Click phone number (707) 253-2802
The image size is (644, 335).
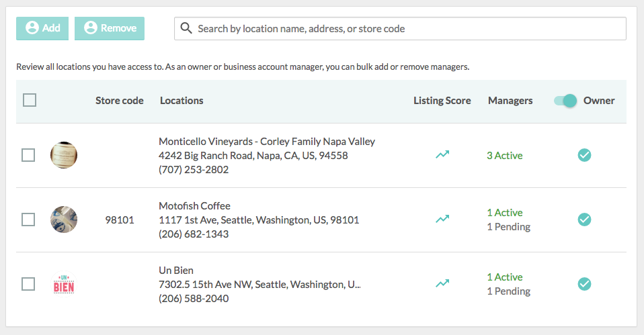pyautogui.click(x=194, y=169)
